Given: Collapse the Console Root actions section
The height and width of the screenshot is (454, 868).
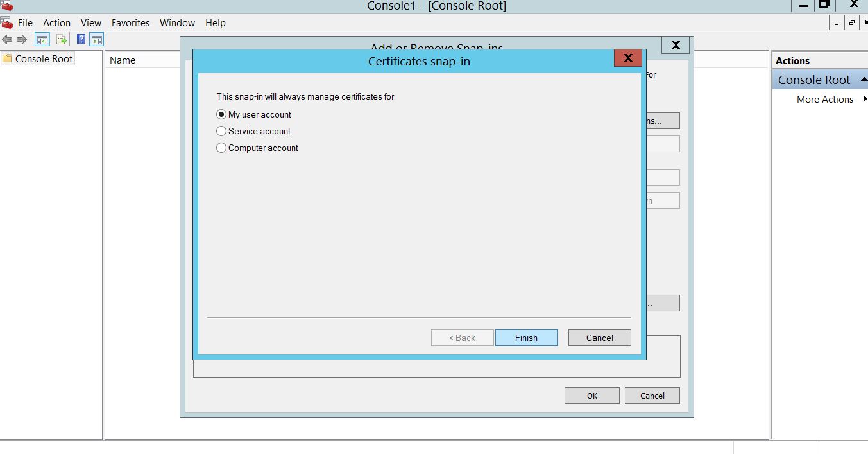Looking at the screenshot, I should coord(864,80).
